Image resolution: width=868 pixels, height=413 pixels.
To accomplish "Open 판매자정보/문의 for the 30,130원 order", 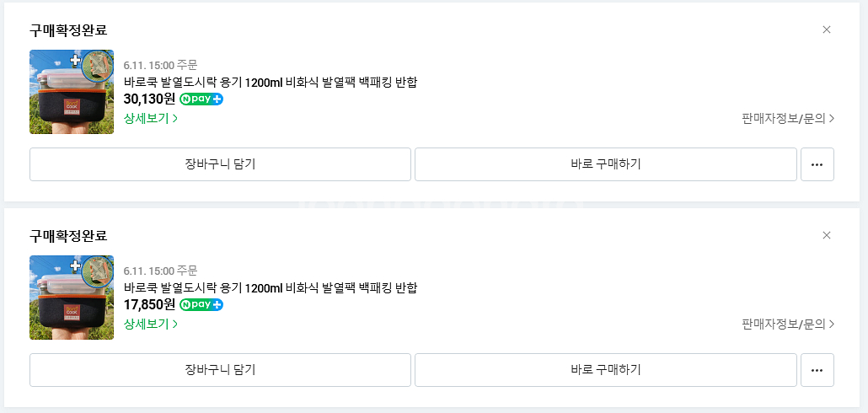I will click(788, 118).
